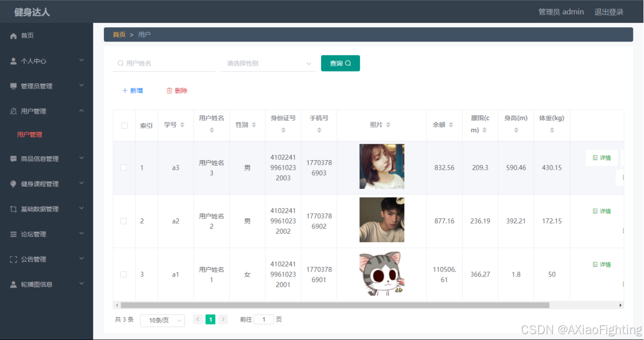Click the balance cell 832.56

tap(444, 168)
